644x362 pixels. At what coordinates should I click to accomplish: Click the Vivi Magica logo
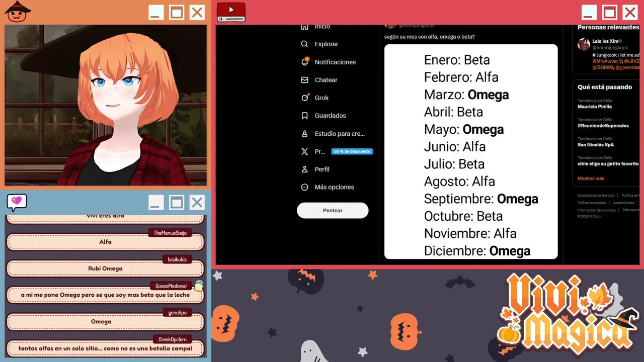coord(569,314)
